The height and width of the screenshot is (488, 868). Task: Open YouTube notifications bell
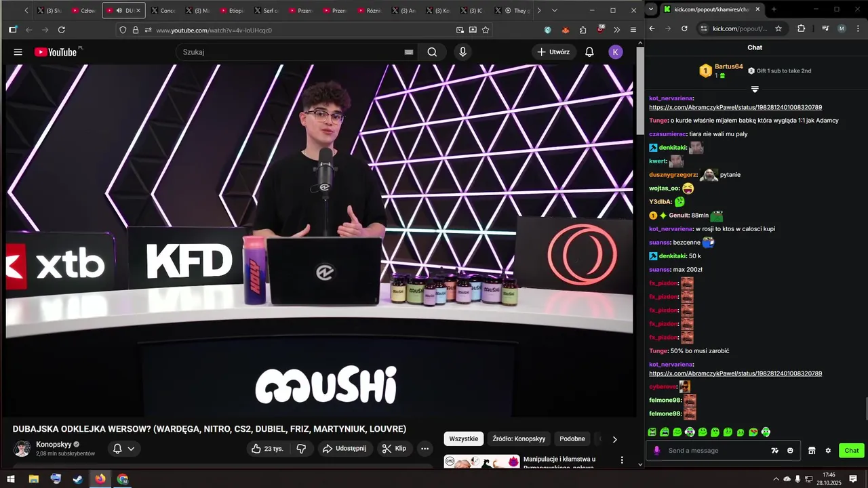click(x=589, y=52)
